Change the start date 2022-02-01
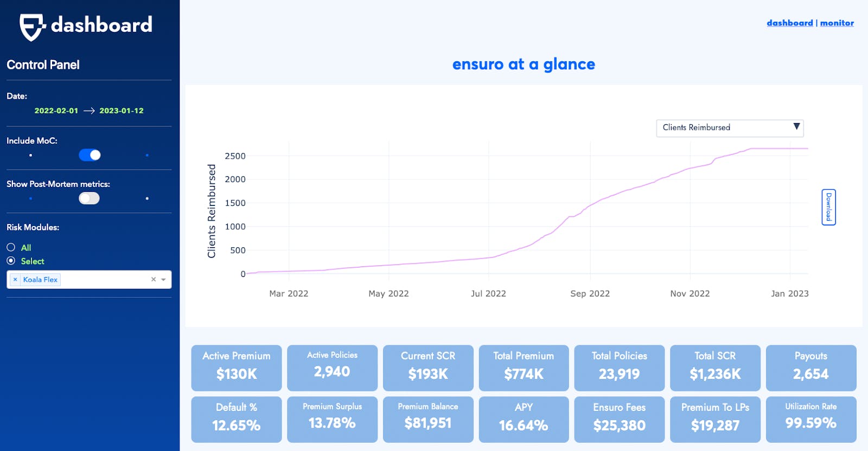 coord(56,111)
